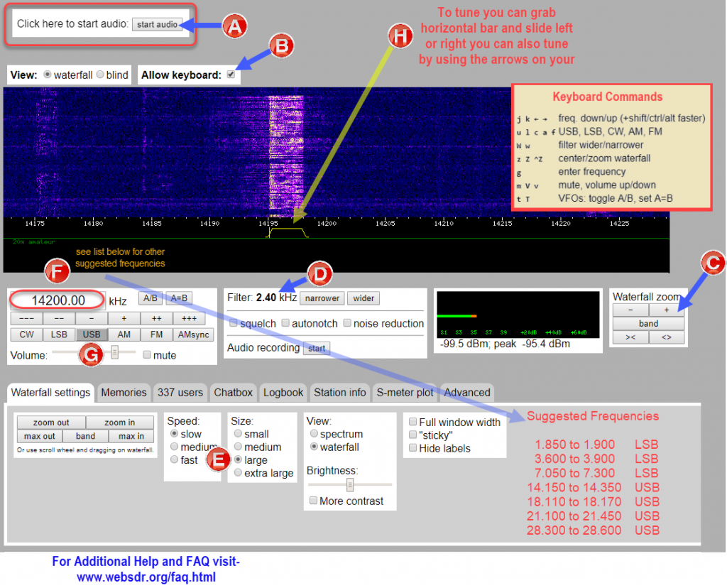
Task: Start audio recording
Action: [x=317, y=348]
